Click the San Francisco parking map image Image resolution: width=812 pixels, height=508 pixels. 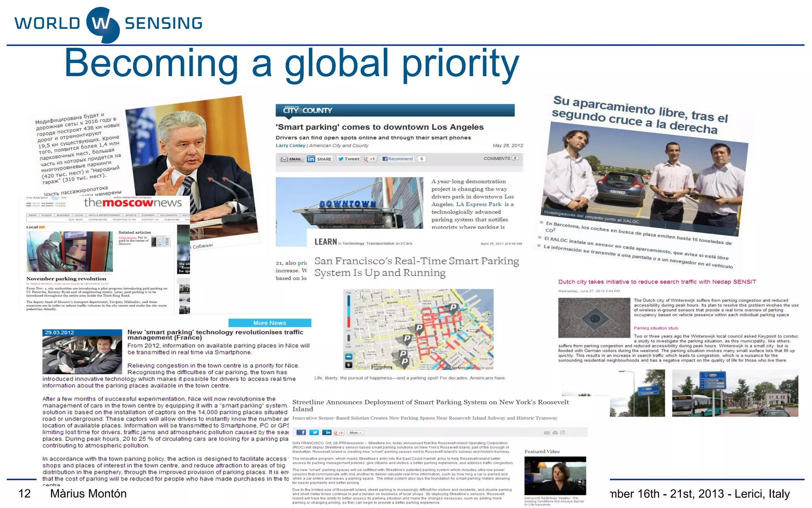tap(418, 329)
